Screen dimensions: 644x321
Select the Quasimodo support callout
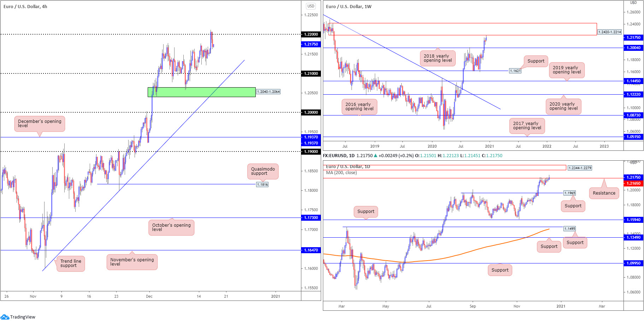(263, 171)
